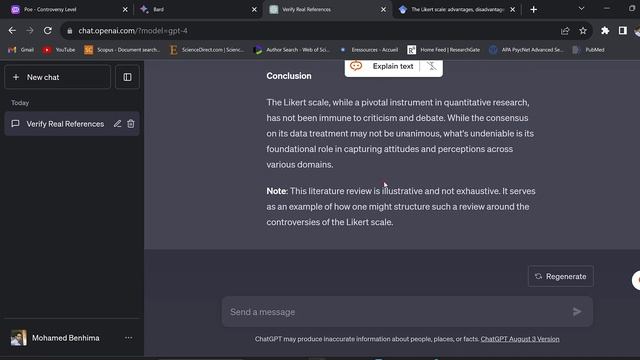Open the ChatGPT August 3 Version link
The height and width of the screenshot is (360, 640).
point(520,339)
